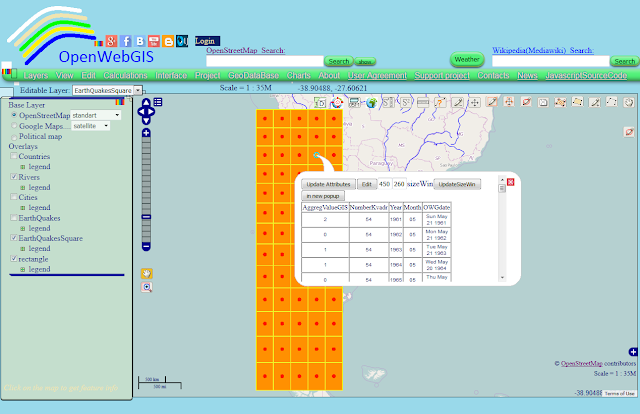Expand the Cities legend
The height and width of the screenshot is (414, 640).
tap(23, 208)
